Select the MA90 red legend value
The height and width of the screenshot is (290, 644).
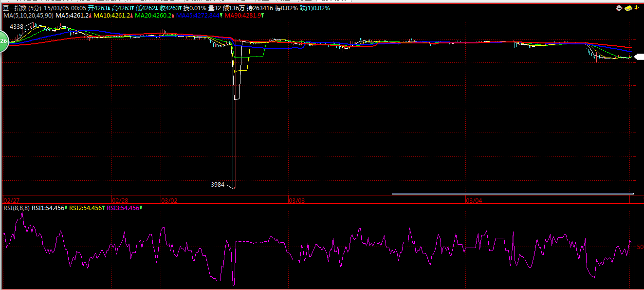click(243, 16)
